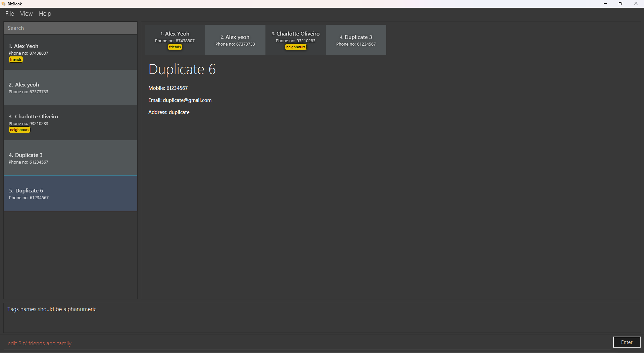Restore down the BizBook window

coord(621,4)
